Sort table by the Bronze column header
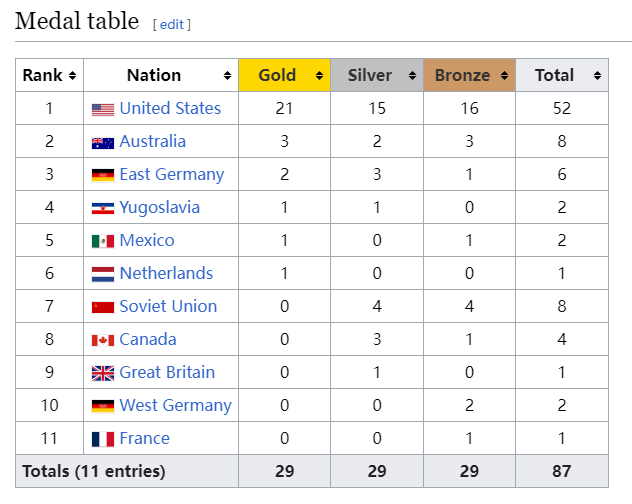This screenshot has height=504, width=632. (x=462, y=76)
